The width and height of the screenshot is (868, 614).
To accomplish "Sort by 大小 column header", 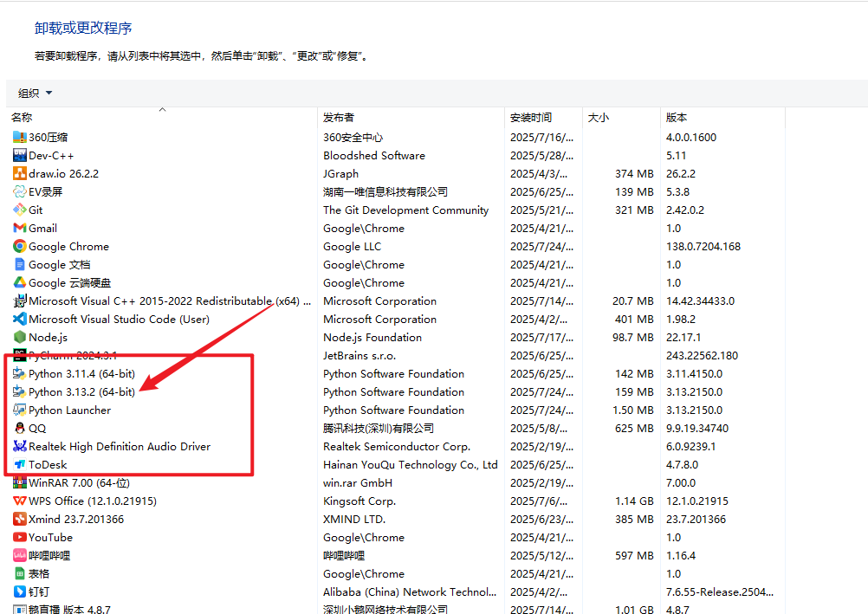I will [x=621, y=118].
